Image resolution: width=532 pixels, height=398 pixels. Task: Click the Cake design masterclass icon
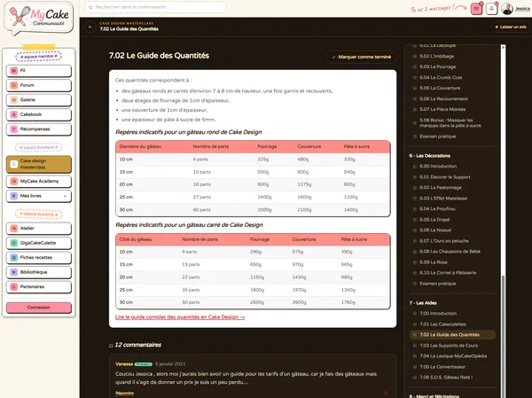[14, 164]
